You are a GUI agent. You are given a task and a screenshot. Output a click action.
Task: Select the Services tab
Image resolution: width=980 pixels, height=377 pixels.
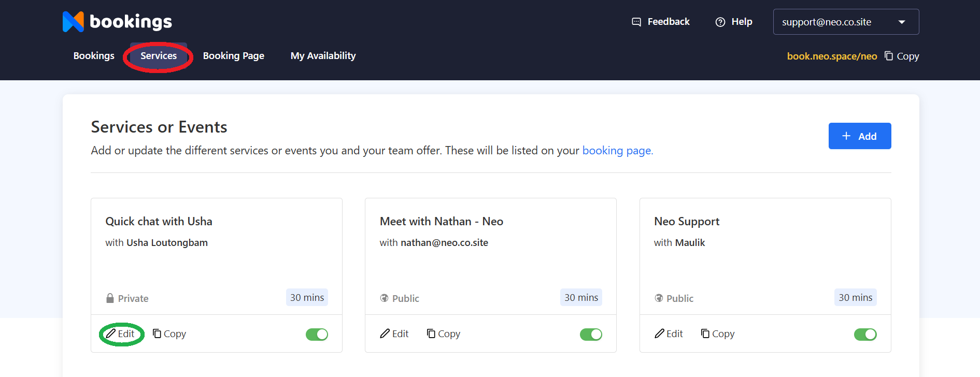(x=159, y=56)
